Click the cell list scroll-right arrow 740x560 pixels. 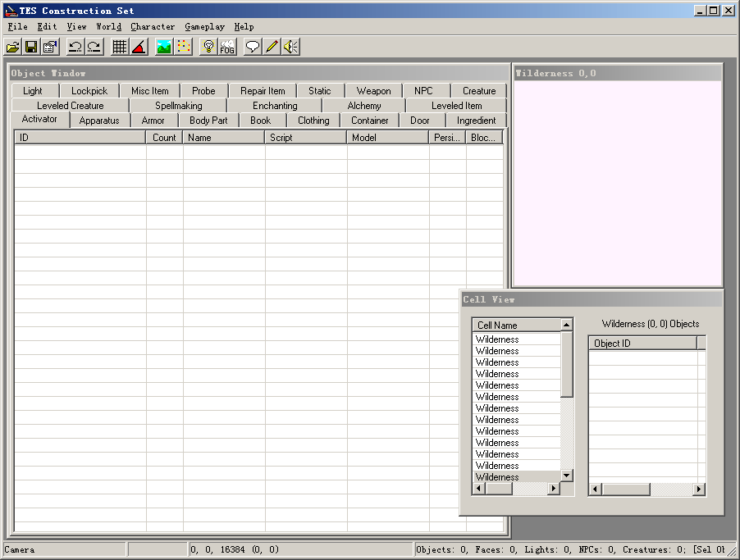554,489
